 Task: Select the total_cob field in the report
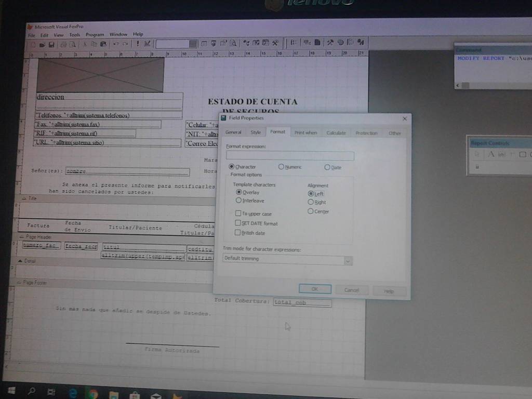[x=302, y=303]
